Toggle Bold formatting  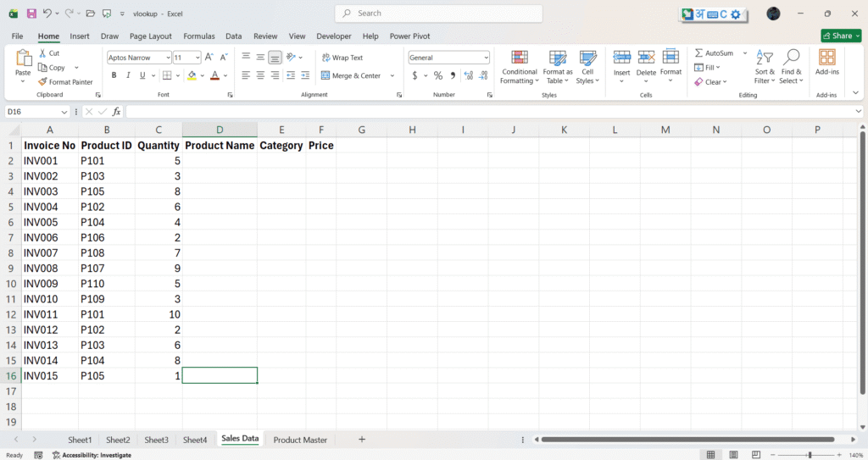click(x=114, y=75)
